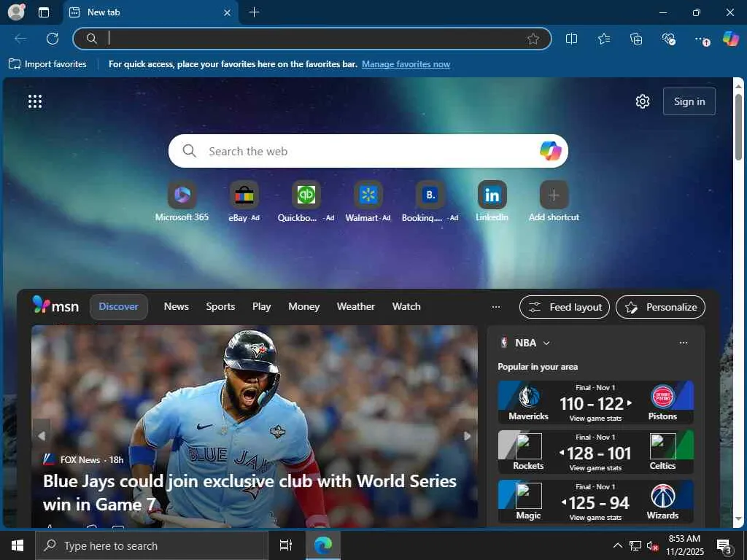Screen dimensions: 747x560
Task: Open Browser essentials heart icon
Action: (668, 39)
